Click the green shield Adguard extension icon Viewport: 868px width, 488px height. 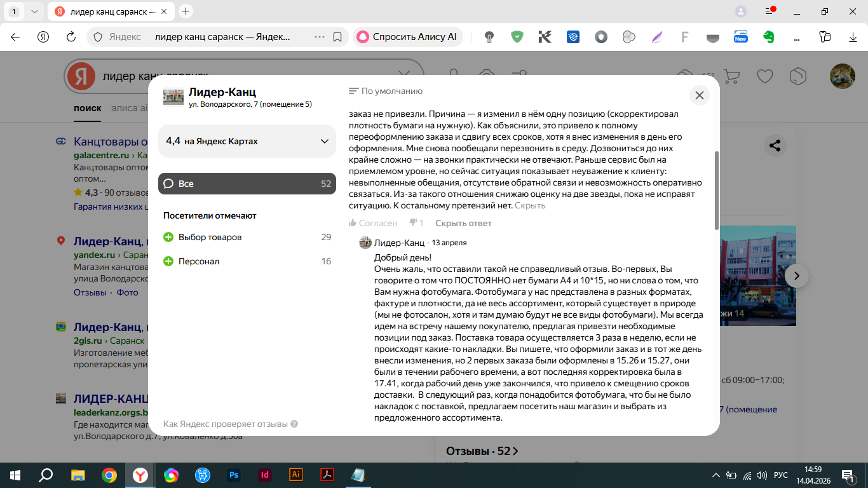coord(517,37)
